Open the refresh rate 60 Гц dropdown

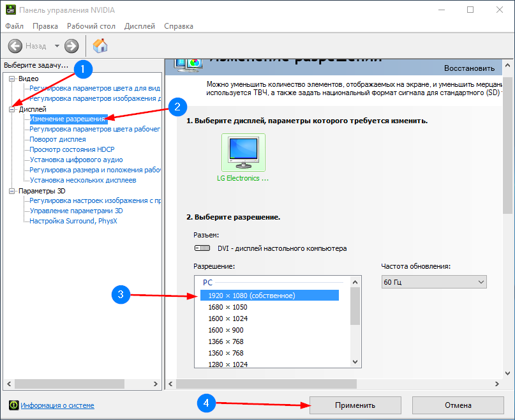433,282
